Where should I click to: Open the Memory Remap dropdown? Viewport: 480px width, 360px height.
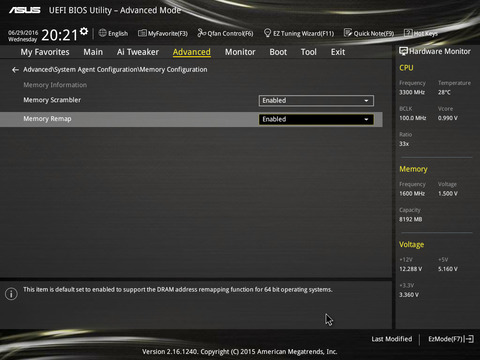click(x=316, y=119)
